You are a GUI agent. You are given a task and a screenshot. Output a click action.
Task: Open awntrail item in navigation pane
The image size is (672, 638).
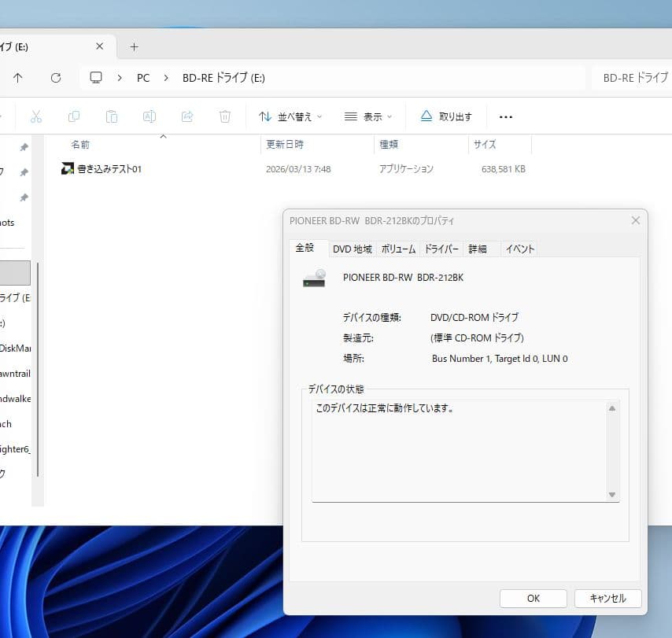15,373
